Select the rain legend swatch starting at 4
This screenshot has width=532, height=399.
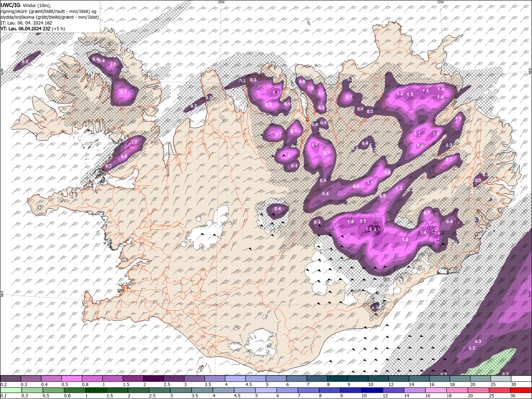click(x=223, y=390)
